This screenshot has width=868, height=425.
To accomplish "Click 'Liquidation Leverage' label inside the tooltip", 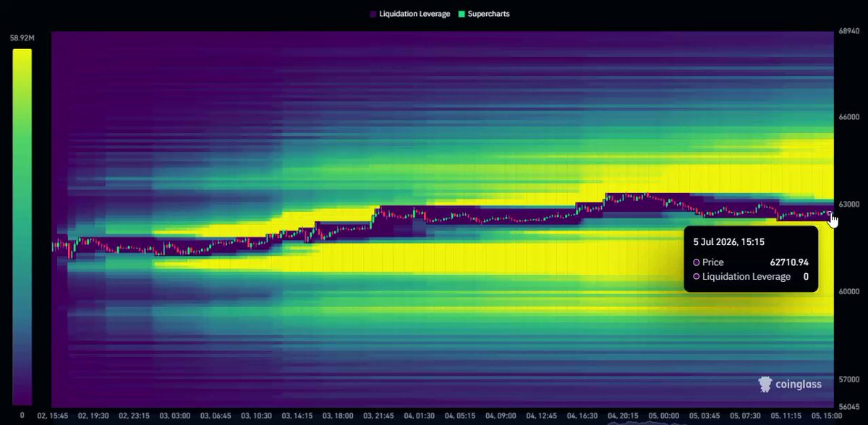I will click(x=746, y=277).
